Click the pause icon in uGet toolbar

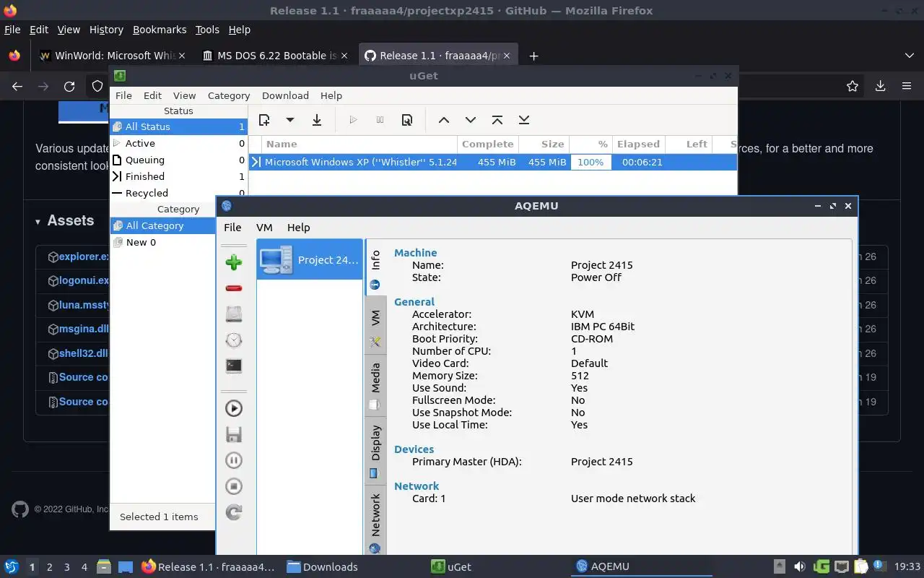[380, 120]
